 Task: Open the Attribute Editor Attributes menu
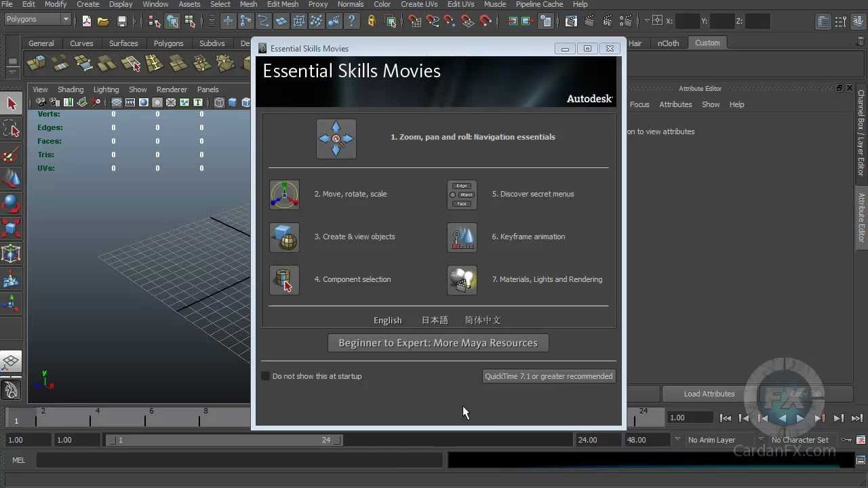[675, 104]
